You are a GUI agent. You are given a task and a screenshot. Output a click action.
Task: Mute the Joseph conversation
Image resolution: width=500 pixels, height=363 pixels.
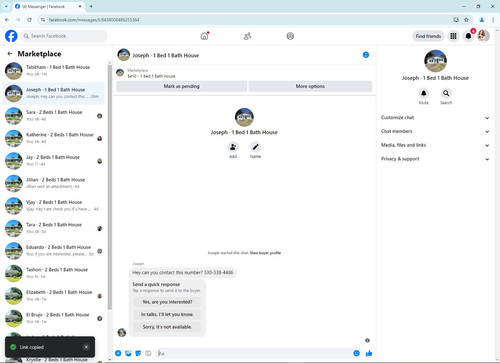tap(424, 93)
